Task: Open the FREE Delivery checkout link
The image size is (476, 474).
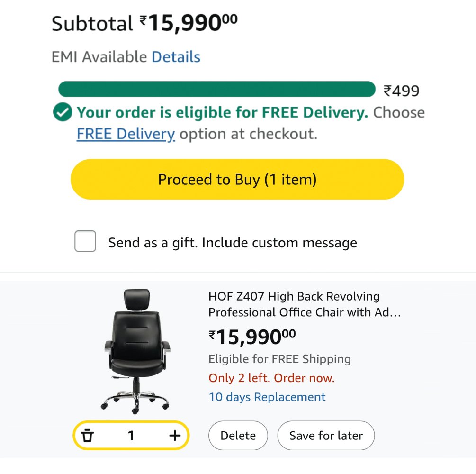Action: 125,134
